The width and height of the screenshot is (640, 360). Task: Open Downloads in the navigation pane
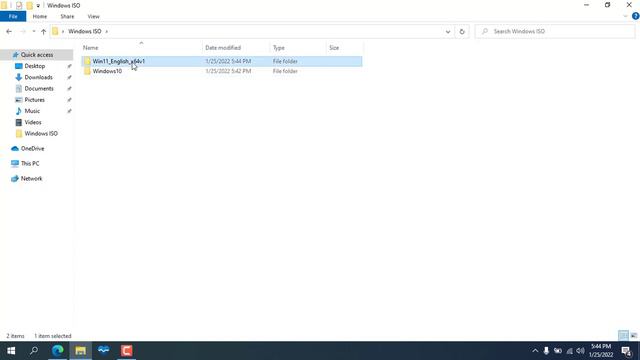[x=38, y=77]
